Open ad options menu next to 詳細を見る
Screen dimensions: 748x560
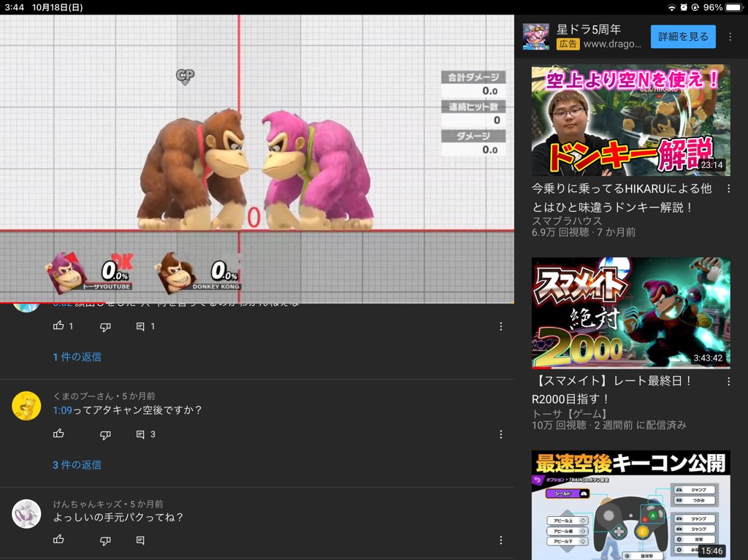[x=730, y=37]
